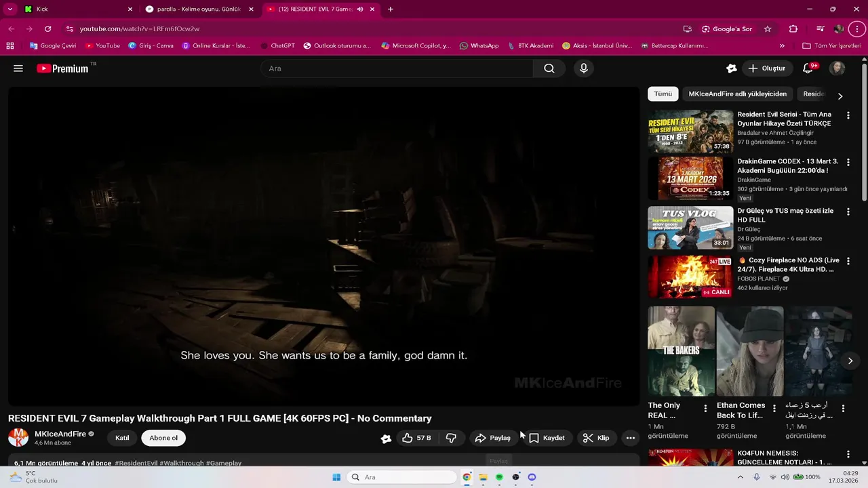Show more bookmarks with the chevron
This screenshot has width=868, height=488.
point(782,45)
